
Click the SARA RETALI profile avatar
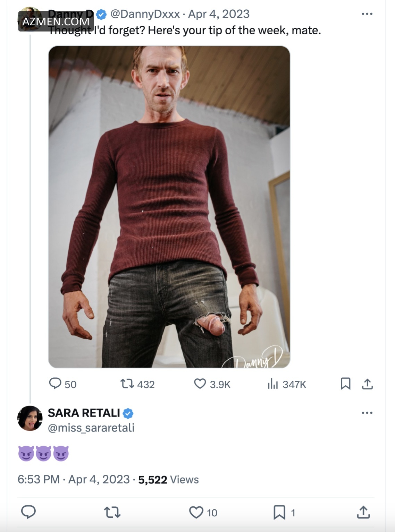(x=30, y=419)
